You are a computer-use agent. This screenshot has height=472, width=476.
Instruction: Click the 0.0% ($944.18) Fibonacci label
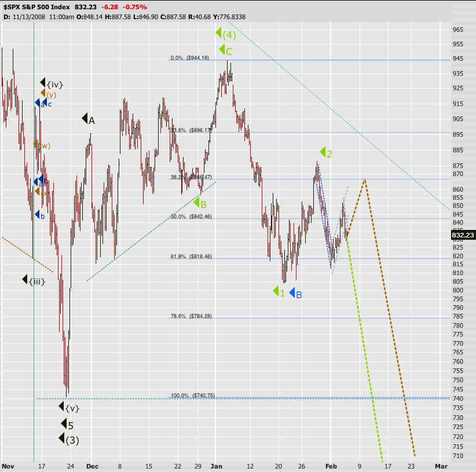coord(189,58)
